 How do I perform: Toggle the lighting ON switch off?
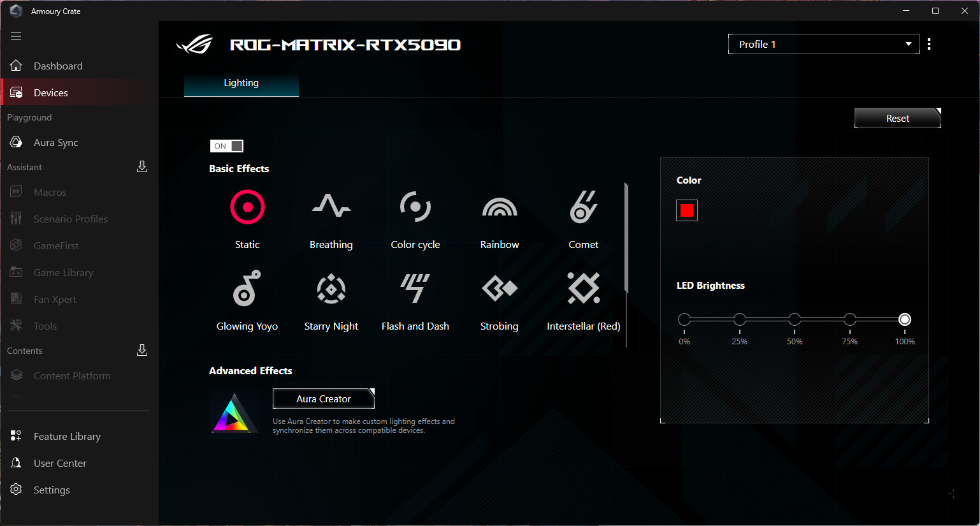coord(227,146)
